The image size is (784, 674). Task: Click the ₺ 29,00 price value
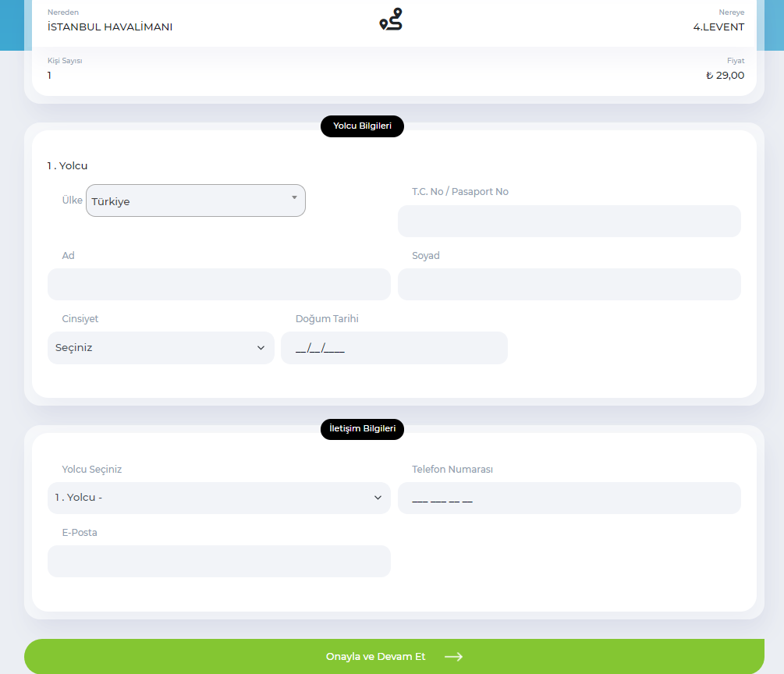pos(725,76)
